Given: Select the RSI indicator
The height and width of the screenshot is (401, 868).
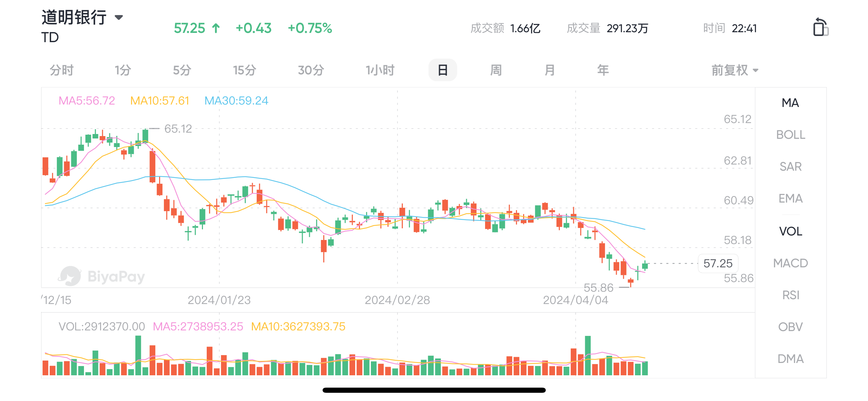Looking at the screenshot, I should click(791, 295).
